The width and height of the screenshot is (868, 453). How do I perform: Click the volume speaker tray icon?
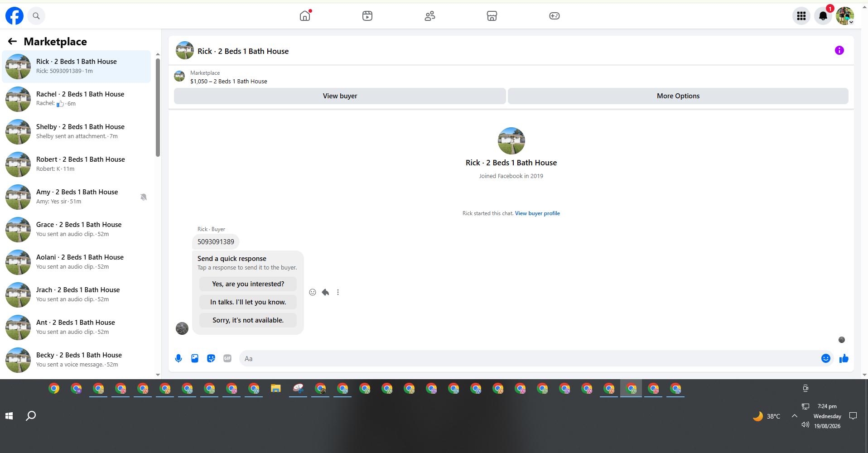[x=805, y=424]
